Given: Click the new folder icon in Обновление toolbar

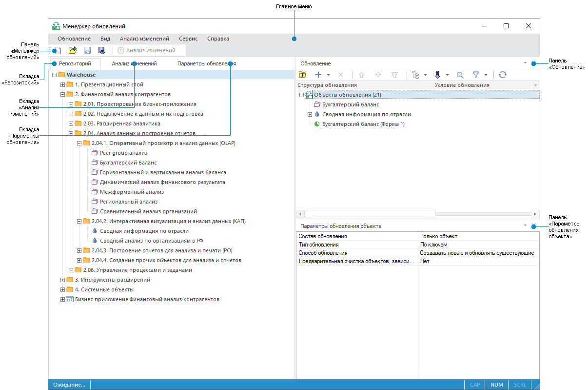Looking at the screenshot, I should click(302, 75).
